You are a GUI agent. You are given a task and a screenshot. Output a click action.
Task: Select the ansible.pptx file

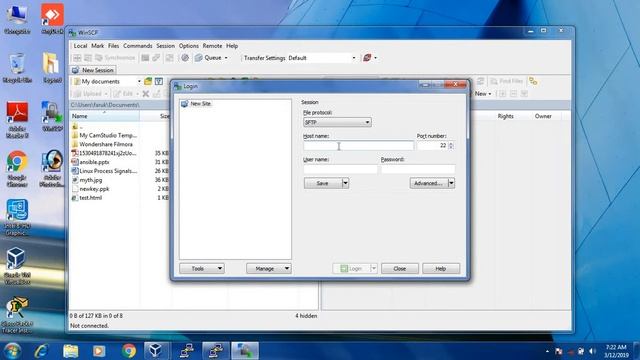pyautogui.click(x=91, y=162)
